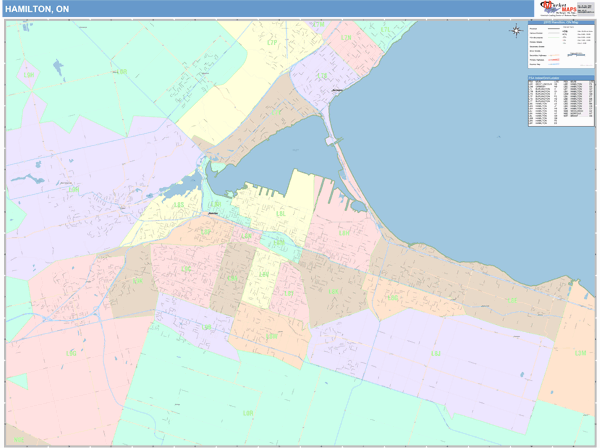Viewport: 600px width, 448px height.
Task: Select the L8J postal zone label
Action: pyautogui.click(x=436, y=354)
